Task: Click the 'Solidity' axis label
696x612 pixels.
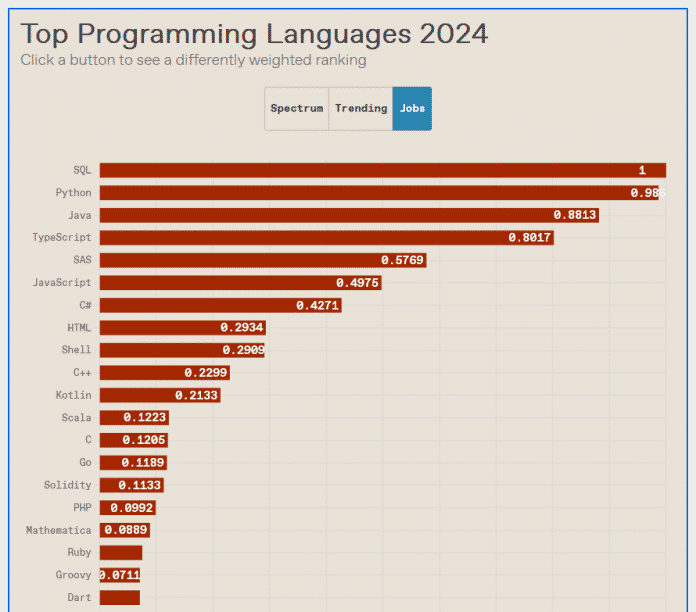Action: pyautogui.click(x=67, y=485)
